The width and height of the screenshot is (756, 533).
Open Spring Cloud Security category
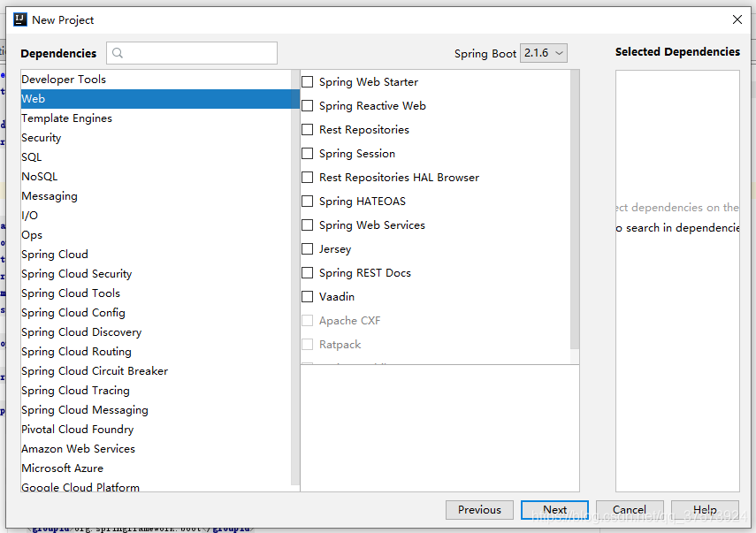(157, 274)
